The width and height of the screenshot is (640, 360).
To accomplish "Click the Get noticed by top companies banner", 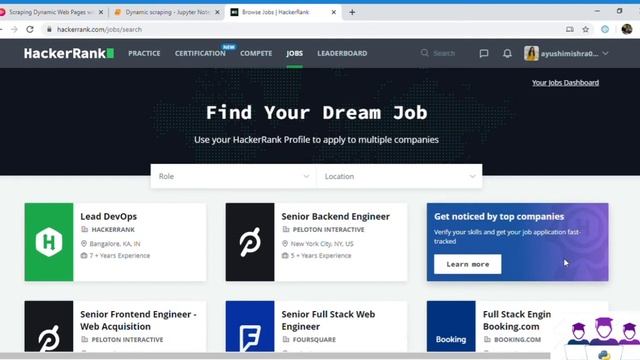I will click(x=518, y=242).
